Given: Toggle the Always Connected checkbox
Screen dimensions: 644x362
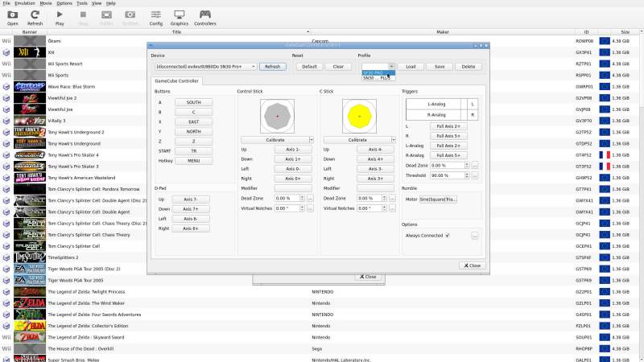Looking at the screenshot, I should 448,236.
